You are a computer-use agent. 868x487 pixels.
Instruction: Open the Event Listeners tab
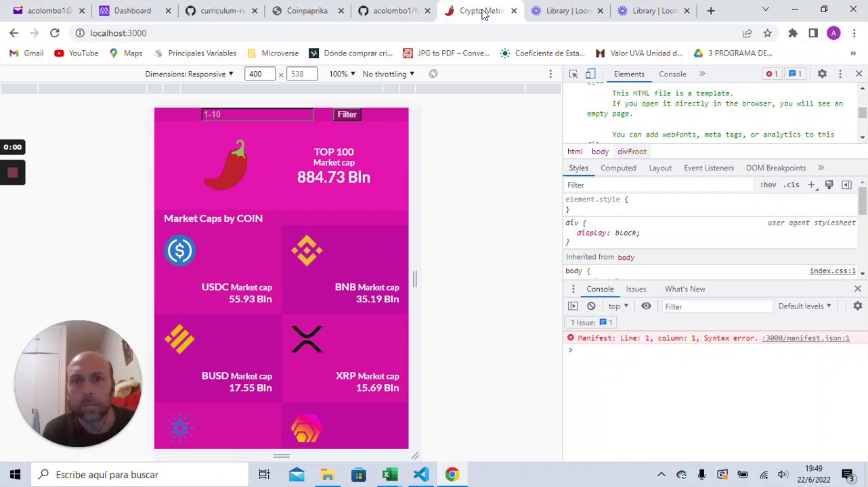coord(708,168)
